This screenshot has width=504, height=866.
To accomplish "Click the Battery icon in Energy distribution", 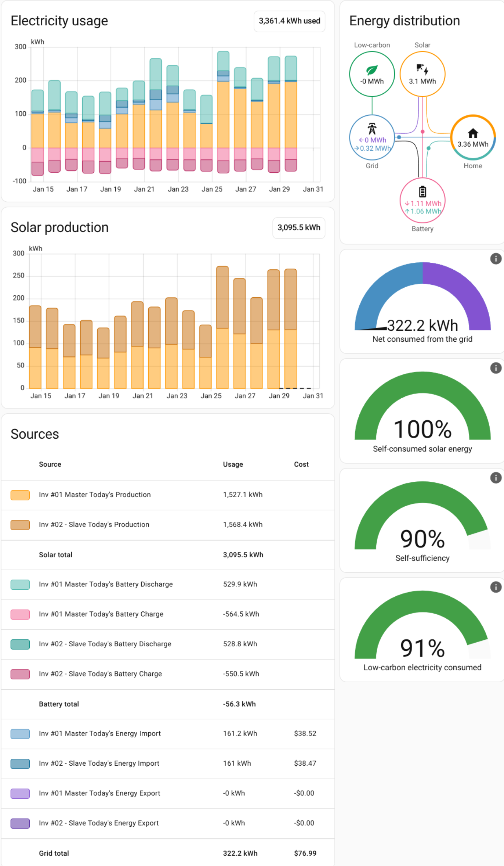I will pyautogui.click(x=423, y=191).
